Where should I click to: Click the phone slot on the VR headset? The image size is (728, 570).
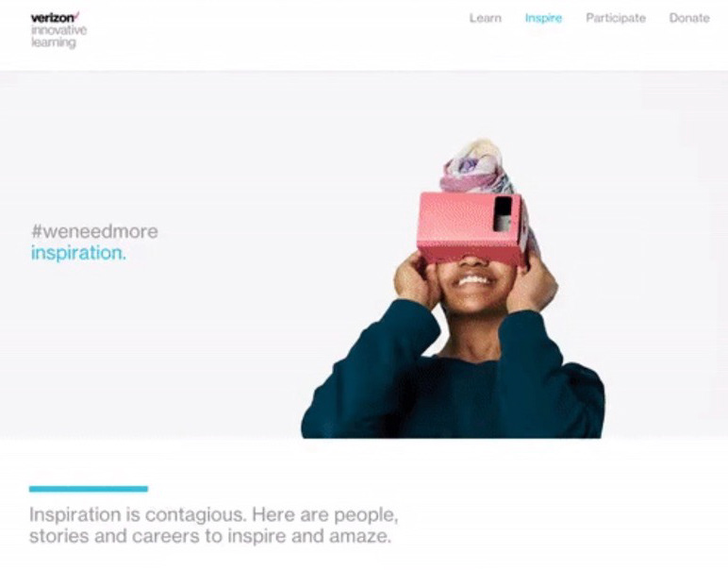pos(503,213)
